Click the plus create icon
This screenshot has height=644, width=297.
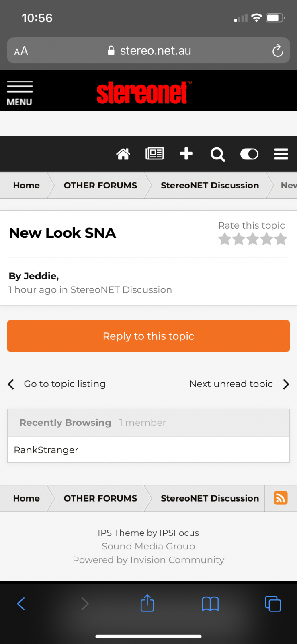pos(186,154)
